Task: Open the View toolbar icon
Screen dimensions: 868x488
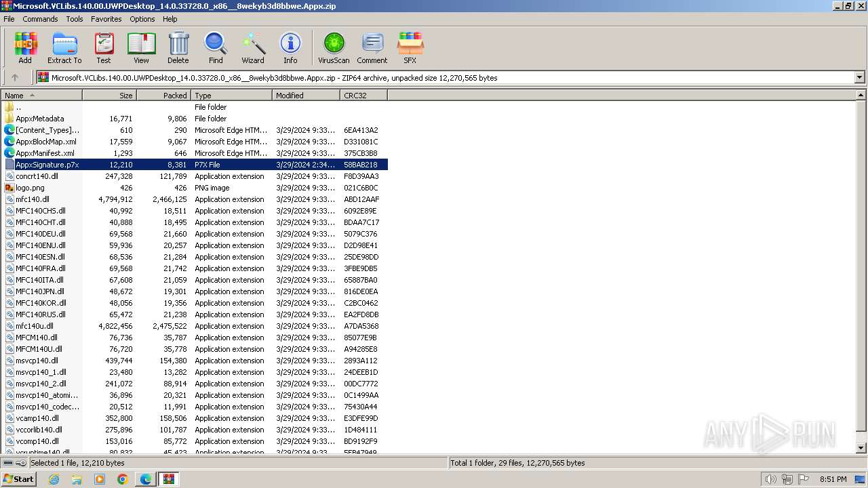Action: click(141, 47)
